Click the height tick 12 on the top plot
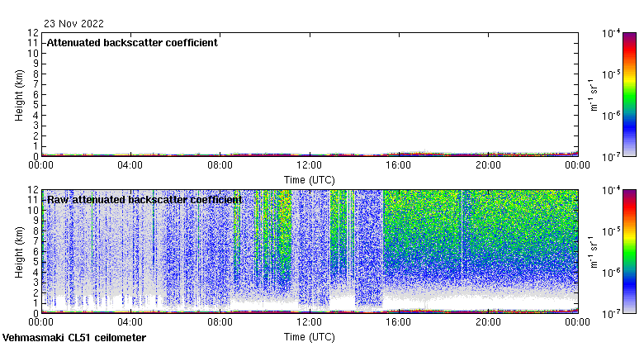Viewport: 644px width, 347px height. click(33, 33)
